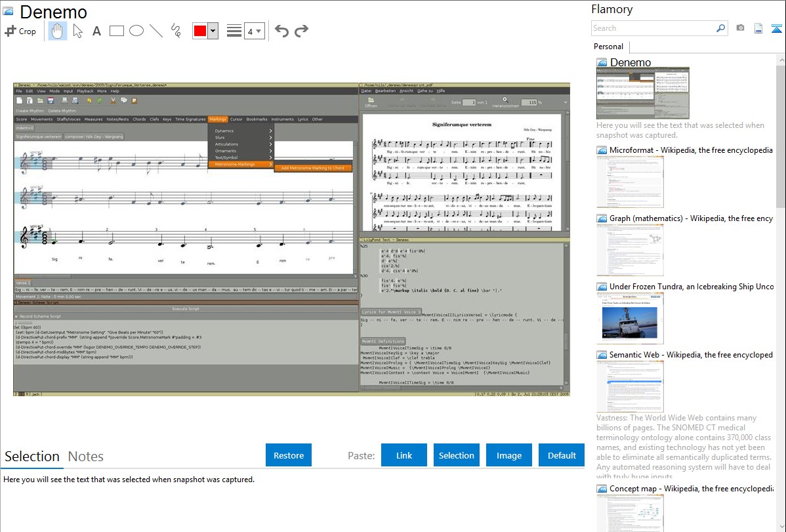Click the large Denemo screenshot preview
The height and width of the screenshot is (532, 786).
pos(292,239)
